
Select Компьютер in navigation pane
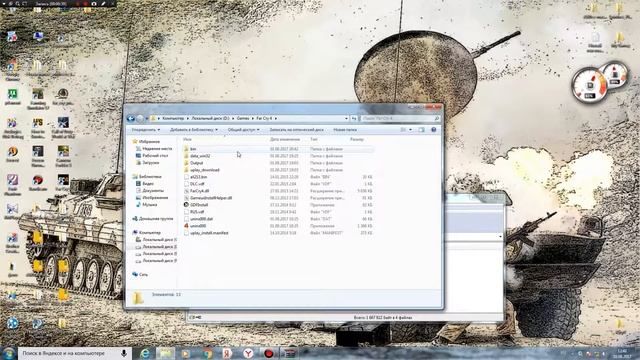click(149, 233)
